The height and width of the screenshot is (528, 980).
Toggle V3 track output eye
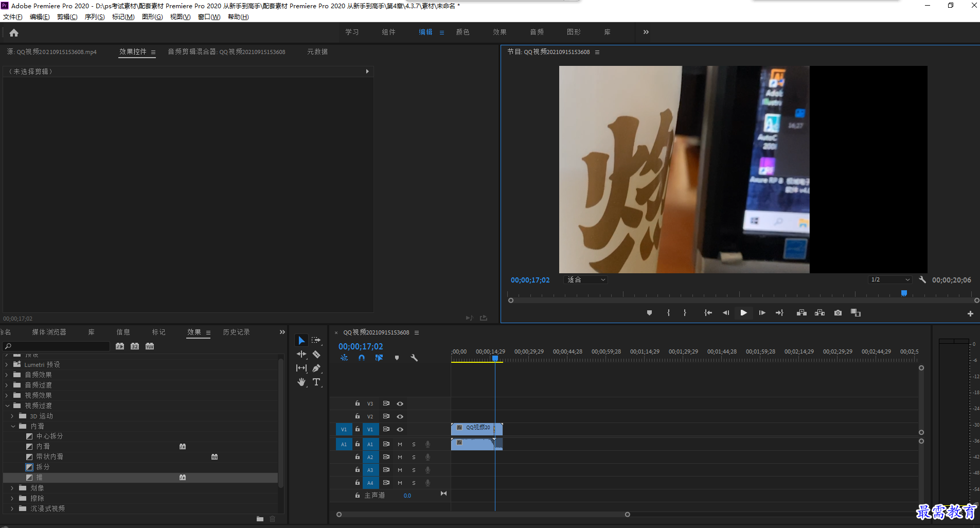click(x=400, y=404)
